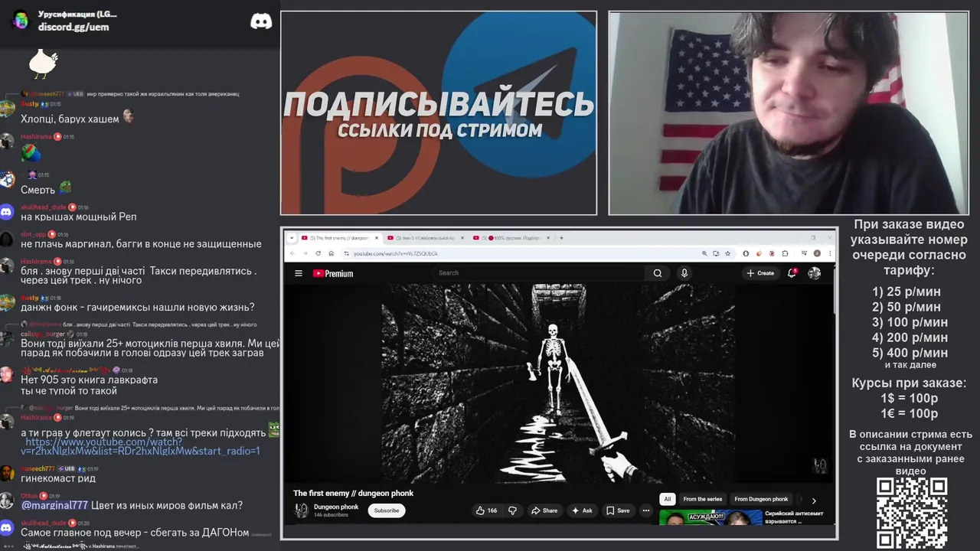Open the tab search dropdown arrow
The width and height of the screenshot is (980, 551).
pyautogui.click(x=291, y=238)
